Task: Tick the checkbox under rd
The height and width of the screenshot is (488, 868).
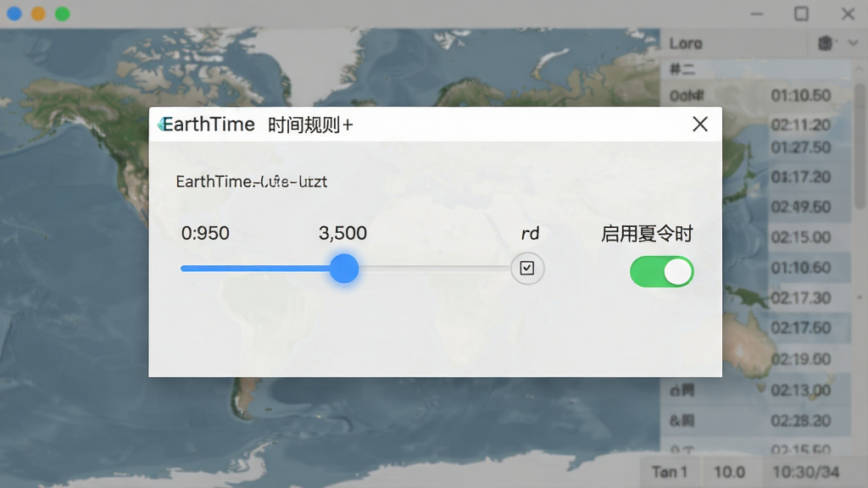Action: point(527,269)
